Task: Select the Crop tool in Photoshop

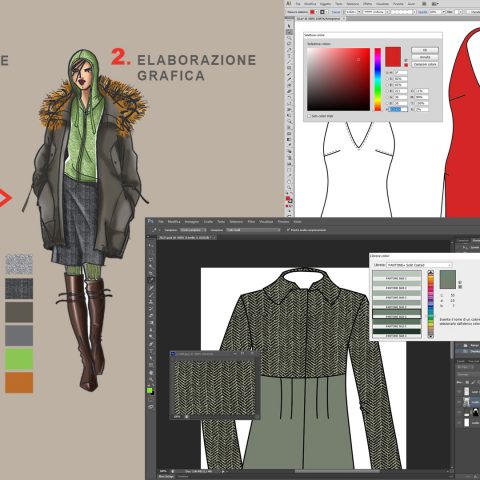Action: [x=151, y=273]
